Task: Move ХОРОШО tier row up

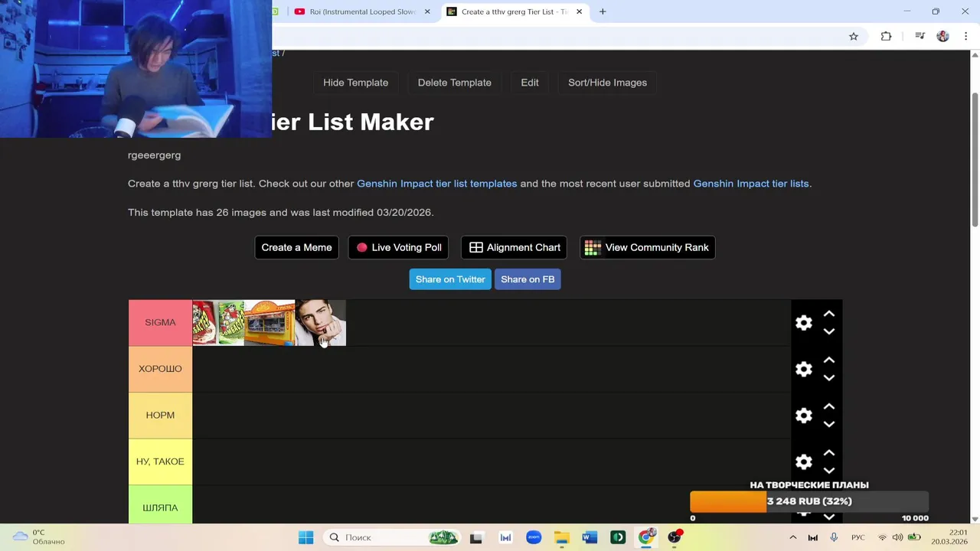Action: [829, 360]
